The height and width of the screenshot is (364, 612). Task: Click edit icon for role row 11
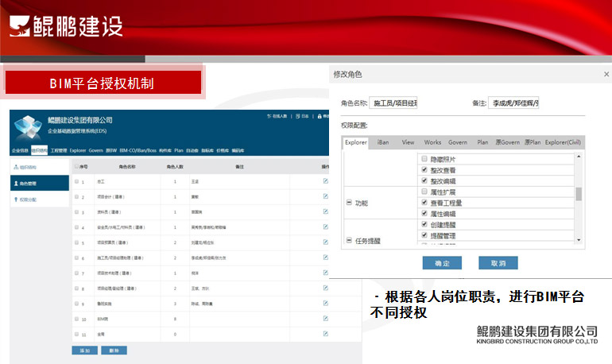[326, 334]
